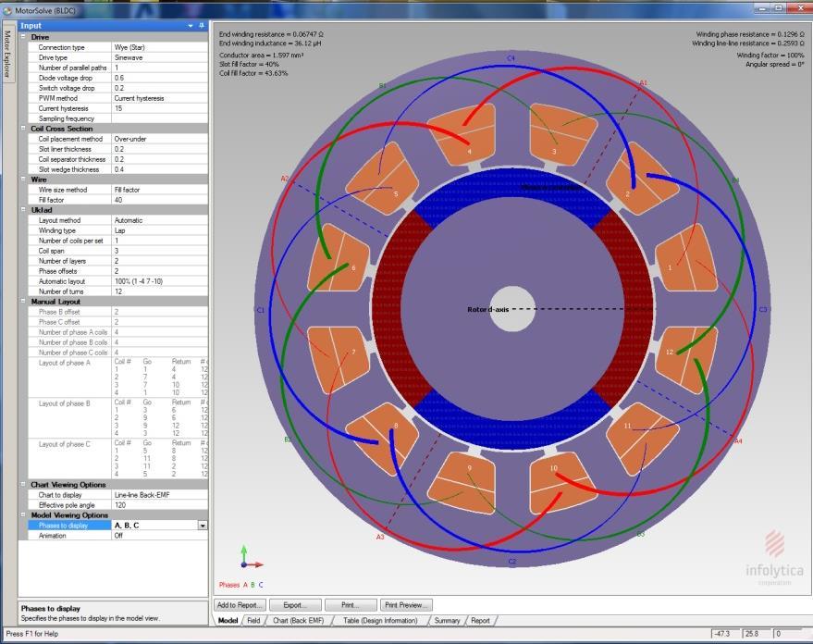The image size is (813, 644).
Task: Open the Input panel options arrow
Action: (191, 25)
